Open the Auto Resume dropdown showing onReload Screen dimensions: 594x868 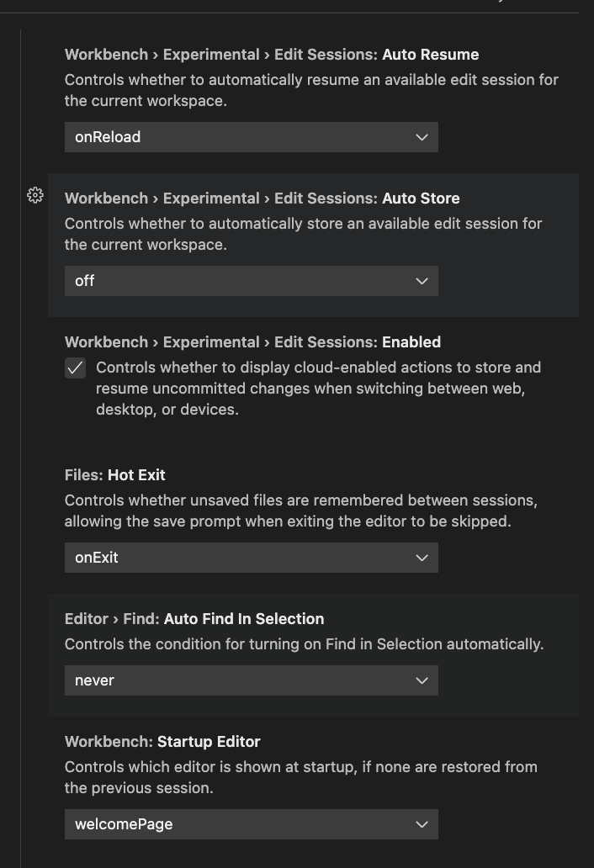click(x=251, y=137)
